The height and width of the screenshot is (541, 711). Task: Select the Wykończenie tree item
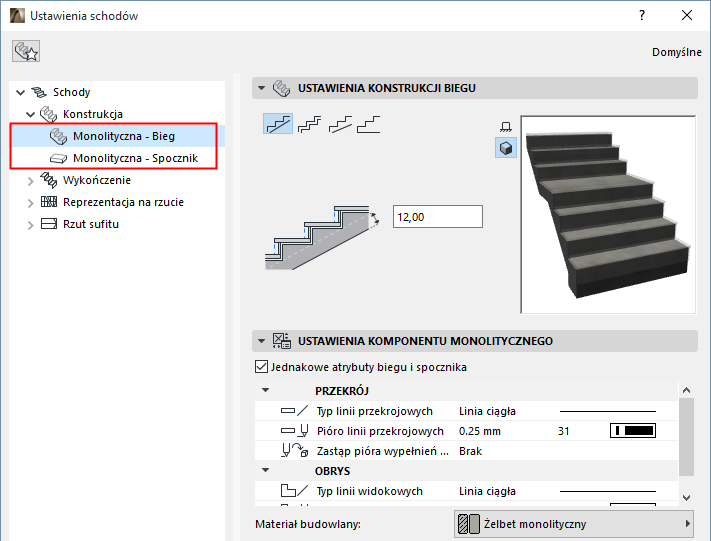97,180
